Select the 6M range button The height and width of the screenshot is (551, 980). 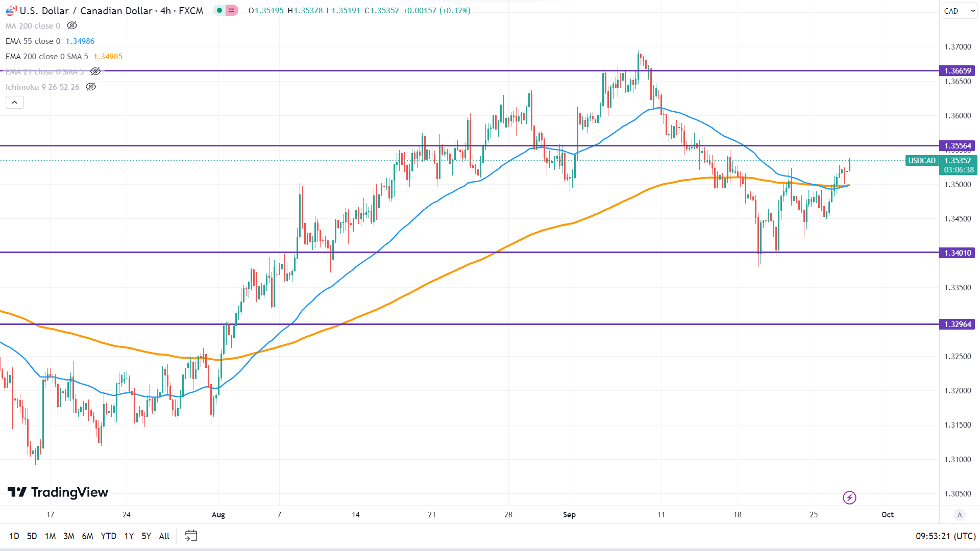pyautogui.click(x=87, y=536)
